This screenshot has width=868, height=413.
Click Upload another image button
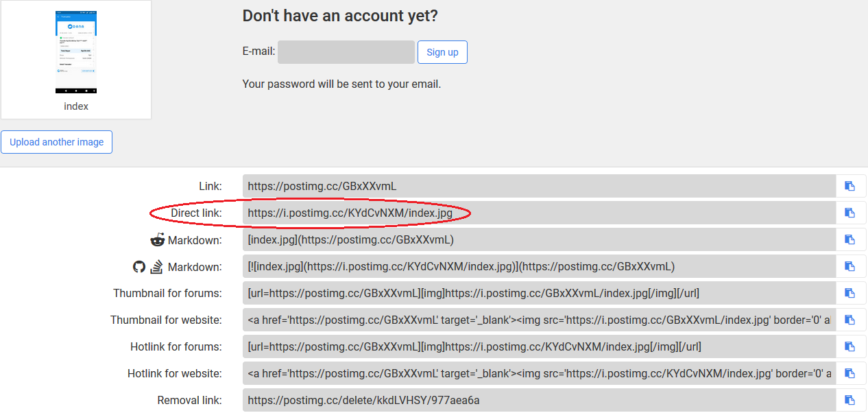coord(57,142)
